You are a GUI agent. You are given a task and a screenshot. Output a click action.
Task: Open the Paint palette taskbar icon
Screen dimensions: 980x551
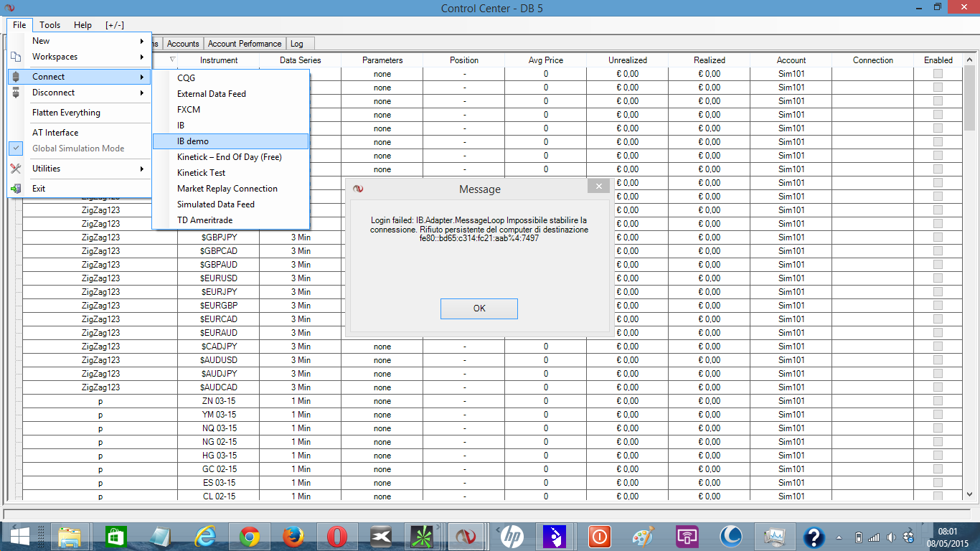(x=643, y=536)
